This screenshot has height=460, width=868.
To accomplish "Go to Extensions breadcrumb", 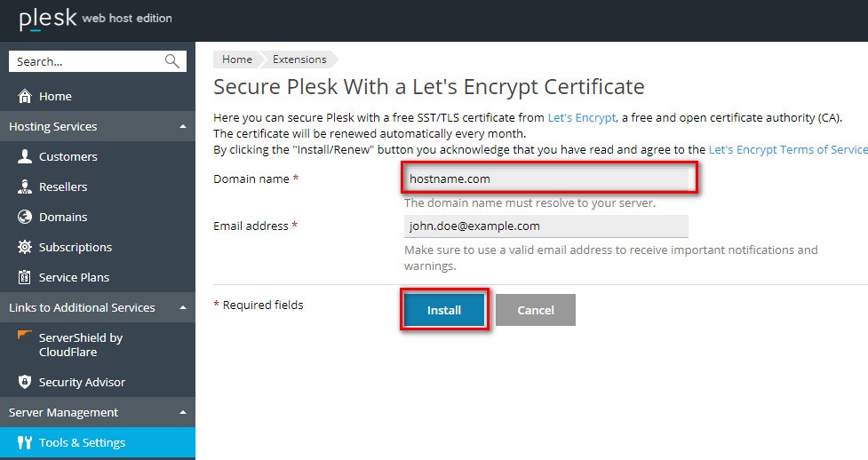I will [299, 59].
